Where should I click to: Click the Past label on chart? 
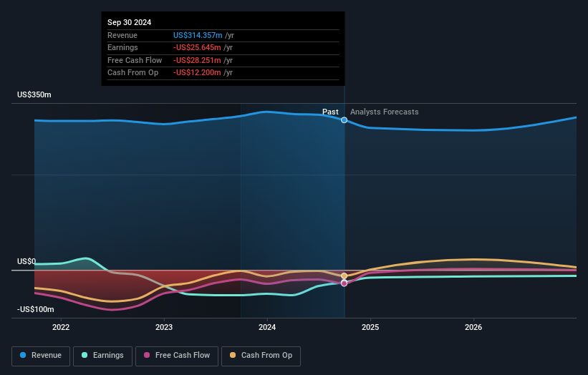330,112
